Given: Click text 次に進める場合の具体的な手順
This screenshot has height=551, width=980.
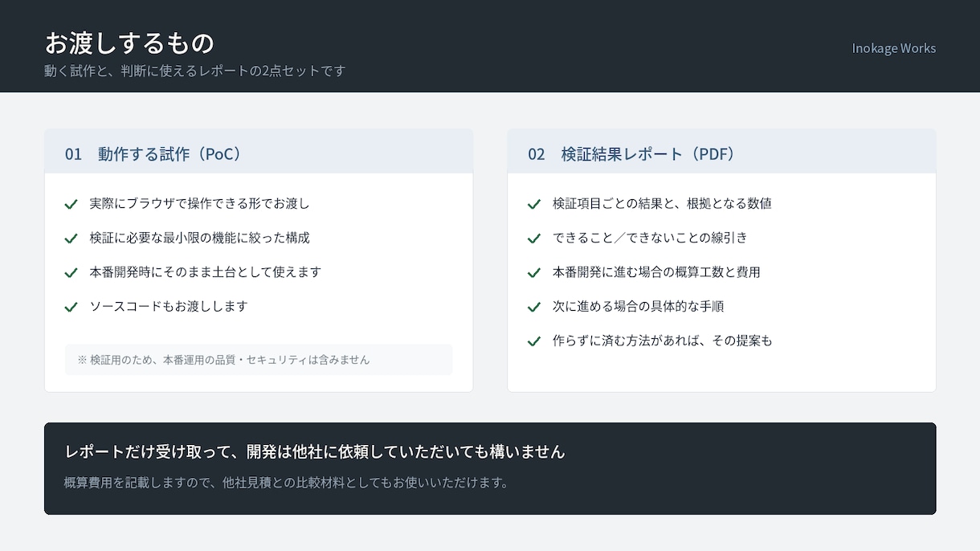Looking at the screenshot, I should [x=639, y=306].
